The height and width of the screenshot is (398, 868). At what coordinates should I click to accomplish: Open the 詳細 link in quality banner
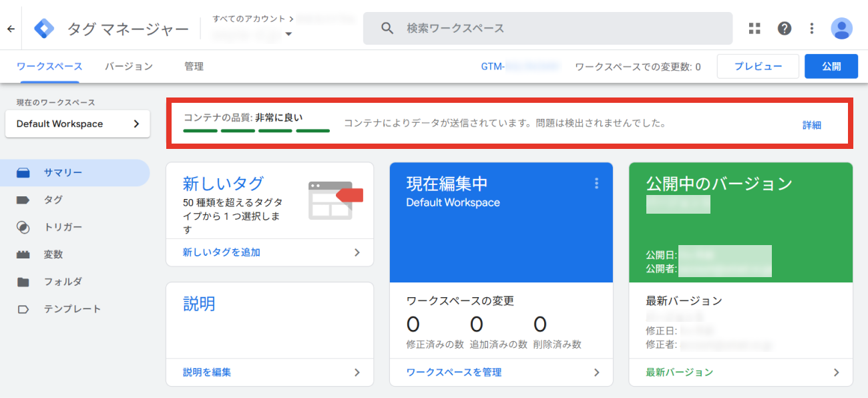(812, 125)
